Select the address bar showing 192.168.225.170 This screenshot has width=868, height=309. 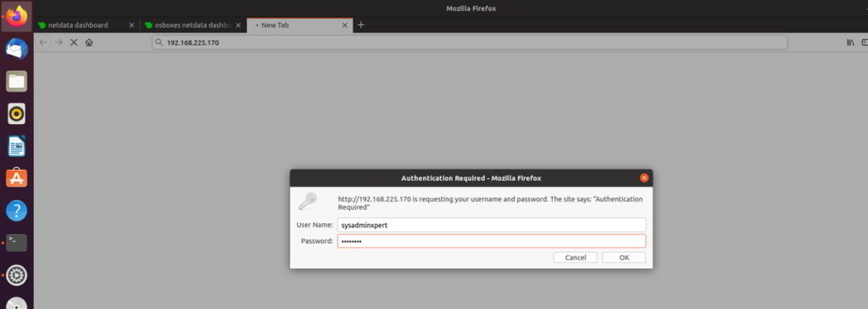pyautogui.click(x=470, y=42)
